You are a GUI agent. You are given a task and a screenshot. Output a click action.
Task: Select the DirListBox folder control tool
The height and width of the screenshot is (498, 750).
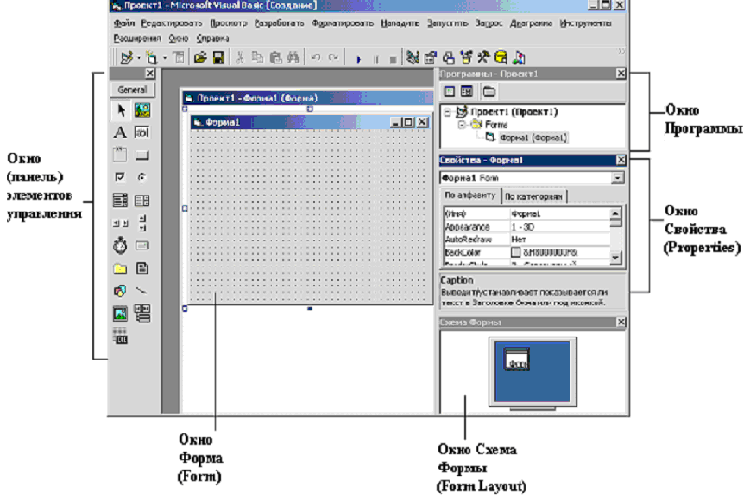tap(120, 269)
